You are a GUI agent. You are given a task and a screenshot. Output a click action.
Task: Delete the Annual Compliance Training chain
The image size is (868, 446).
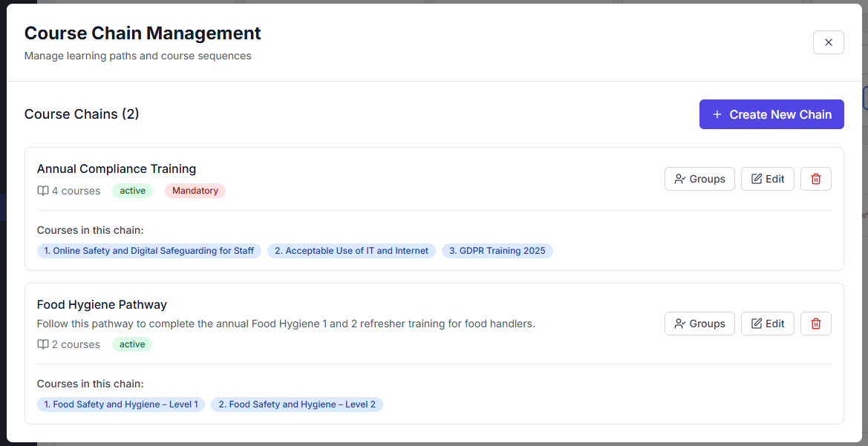point(815,179)
